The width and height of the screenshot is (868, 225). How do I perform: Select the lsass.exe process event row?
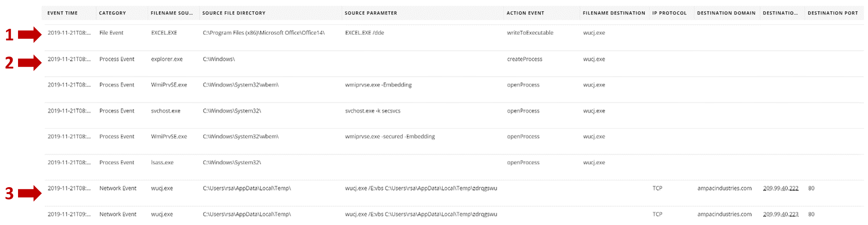coord(162,163)
